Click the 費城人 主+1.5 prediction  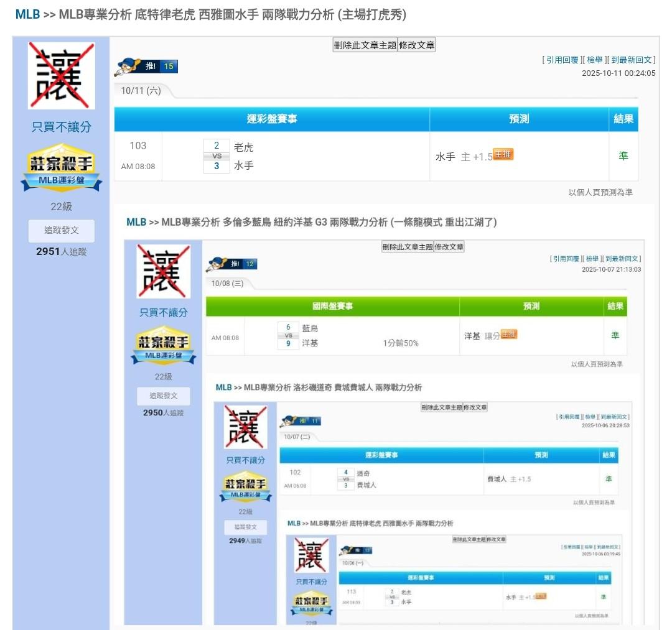[509, 479]
